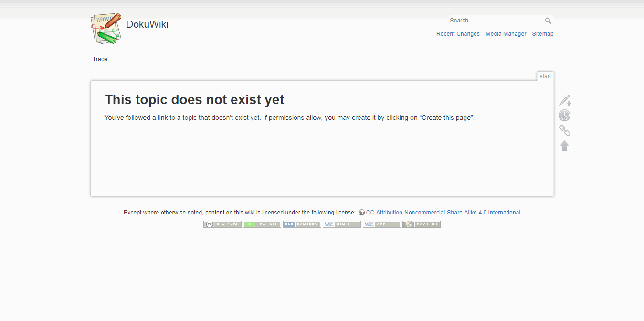Open Media Manager
This screenshot has width=644, height=321.
(x=506, y=34)
